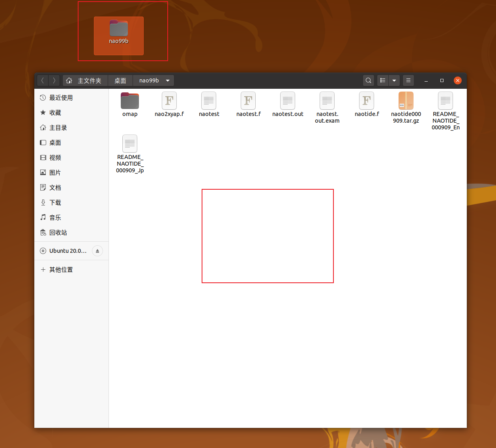Minimize the file manager window

426,80
